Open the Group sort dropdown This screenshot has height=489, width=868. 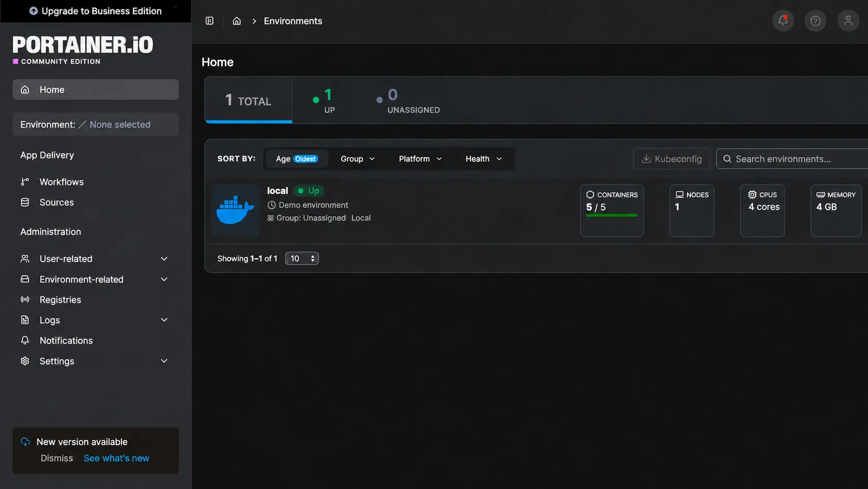358,159
